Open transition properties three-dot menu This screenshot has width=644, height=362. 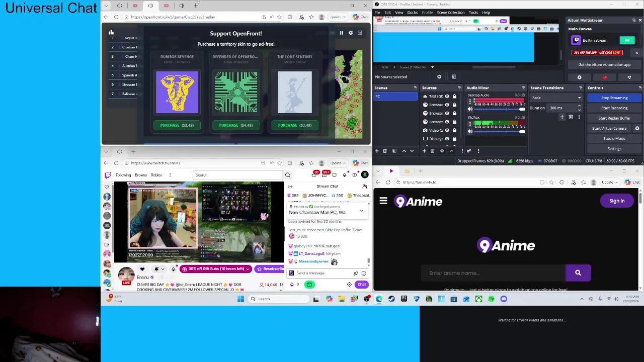tap(579, 117)
